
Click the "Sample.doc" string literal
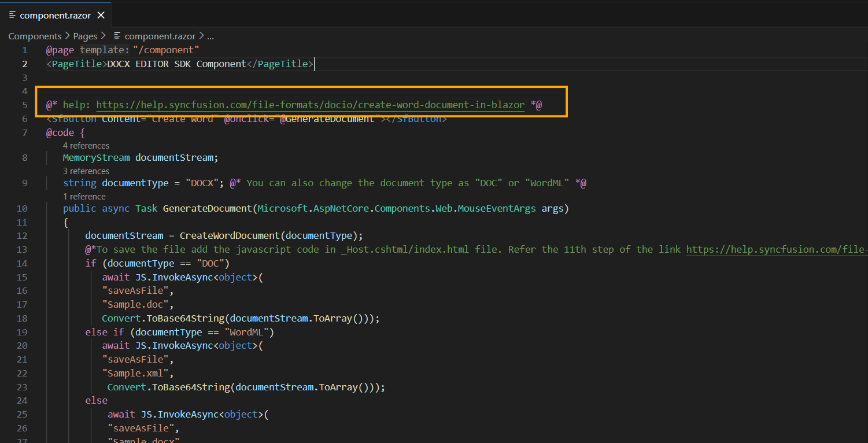tap(138, 304)
